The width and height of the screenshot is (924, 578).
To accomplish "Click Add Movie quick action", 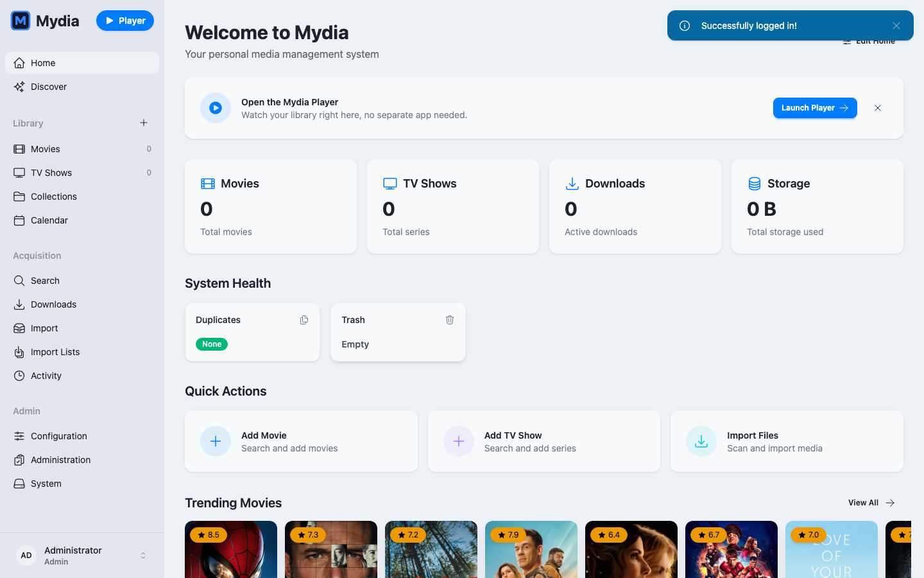I will (x=301, y=441).
